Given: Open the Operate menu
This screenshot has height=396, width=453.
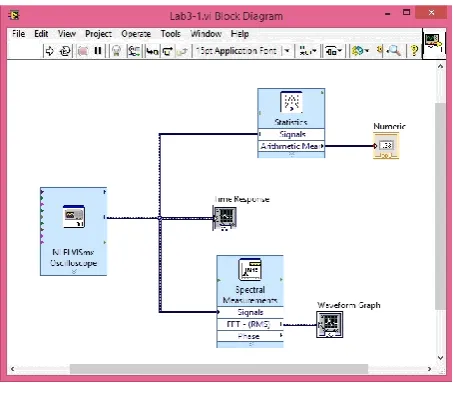Looking at the screenshot, I should pyautogui.click(x=136, y=34).
